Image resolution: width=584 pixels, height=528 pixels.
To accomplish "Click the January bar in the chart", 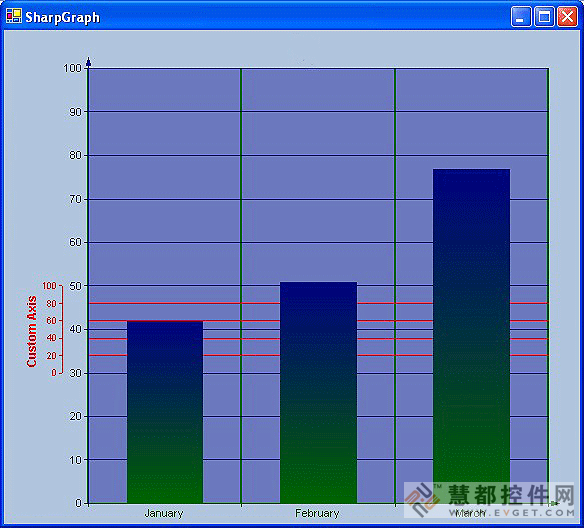I will (165, 412).
